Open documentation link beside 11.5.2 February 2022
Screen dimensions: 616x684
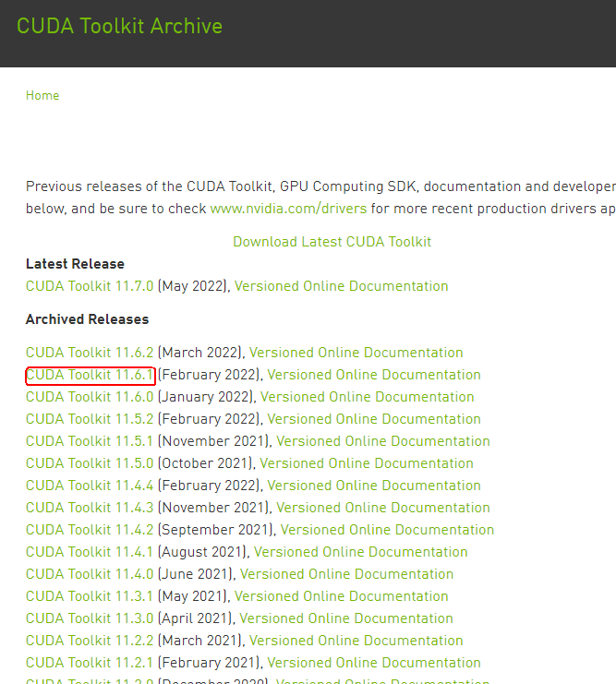pyautogui.click(x=374, y=419)
